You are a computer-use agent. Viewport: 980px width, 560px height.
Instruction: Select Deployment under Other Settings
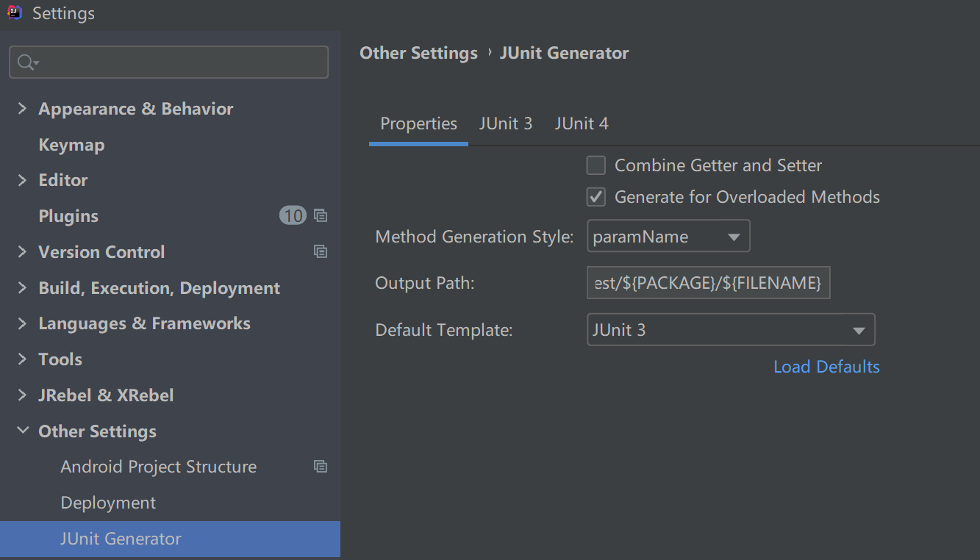point(107,502)
